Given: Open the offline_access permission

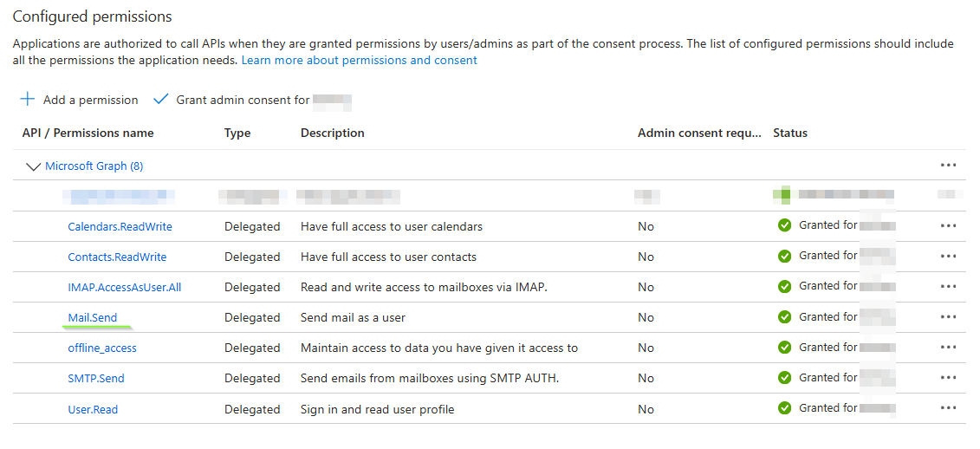Looking at the screenshot, I should pos(102,348).
